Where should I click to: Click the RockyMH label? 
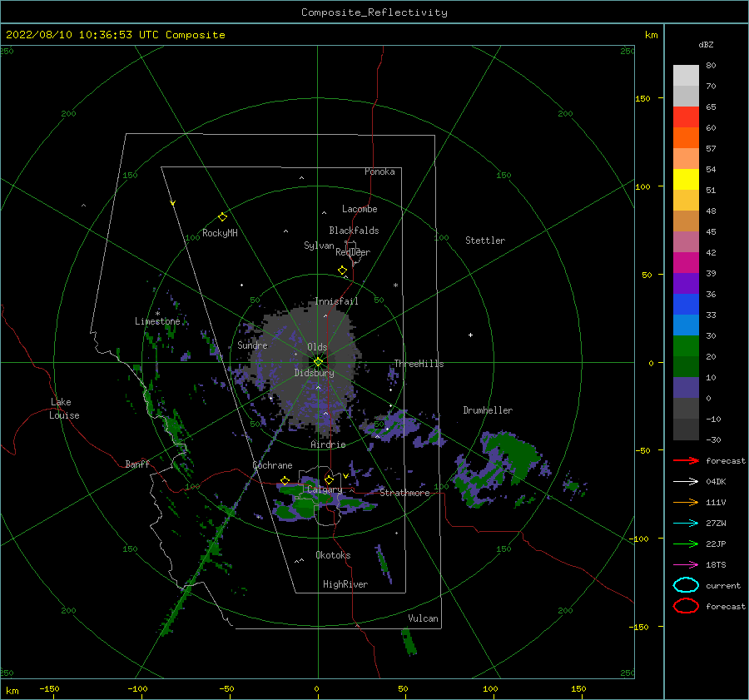coord(220,233)
